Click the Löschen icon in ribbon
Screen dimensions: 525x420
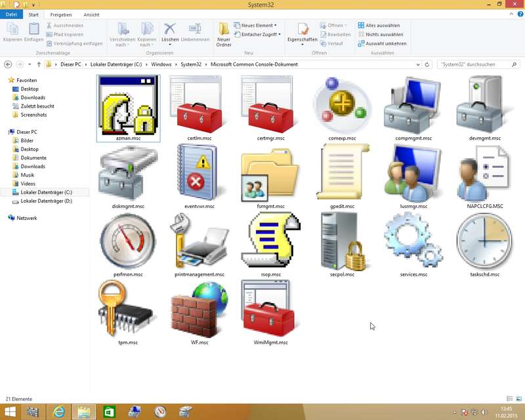(170, 33)
